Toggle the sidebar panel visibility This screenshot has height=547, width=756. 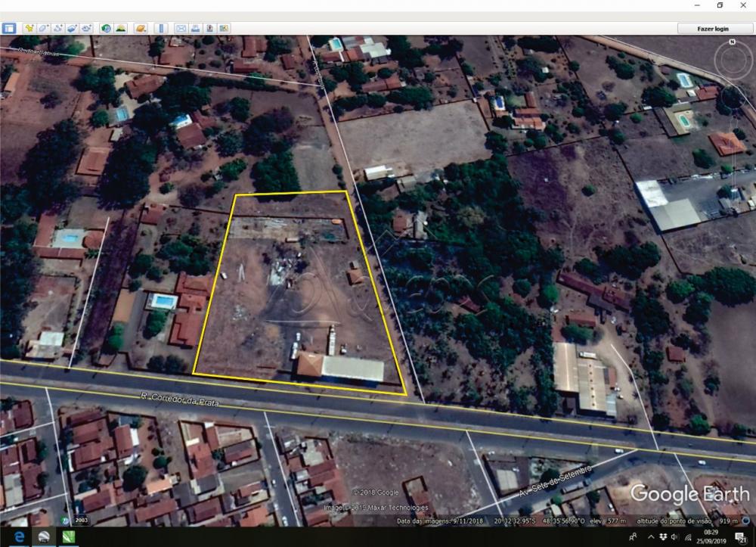[9, 28]
